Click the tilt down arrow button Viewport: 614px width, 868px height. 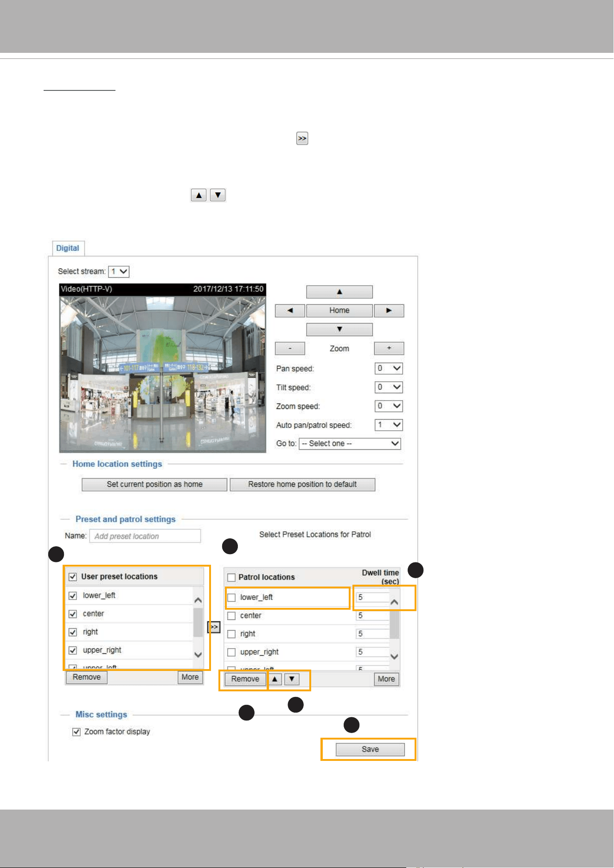339,329
